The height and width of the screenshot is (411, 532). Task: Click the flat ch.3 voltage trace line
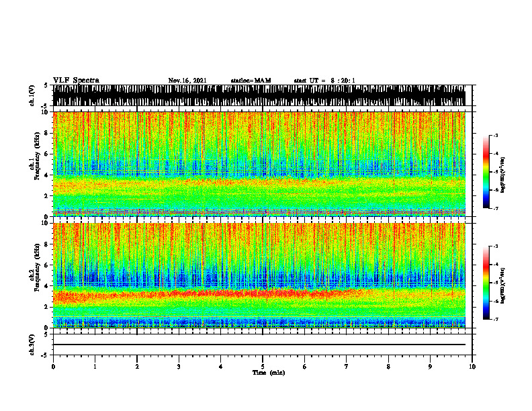(x=259, y=345)
